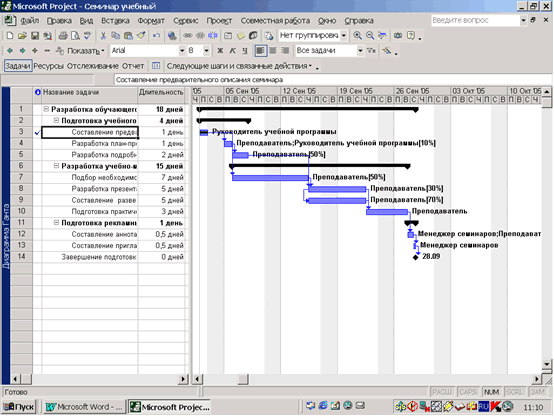Image resolution: width=554 pixels, height=416 pixels.
Task: Paste from clipboard
Action: pos(128,35)
